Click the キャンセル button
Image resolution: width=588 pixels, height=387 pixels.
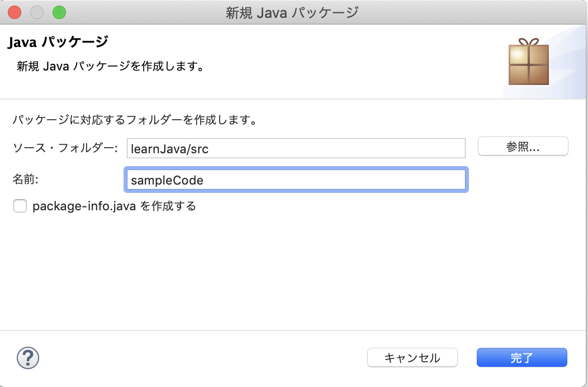(412, 358)
